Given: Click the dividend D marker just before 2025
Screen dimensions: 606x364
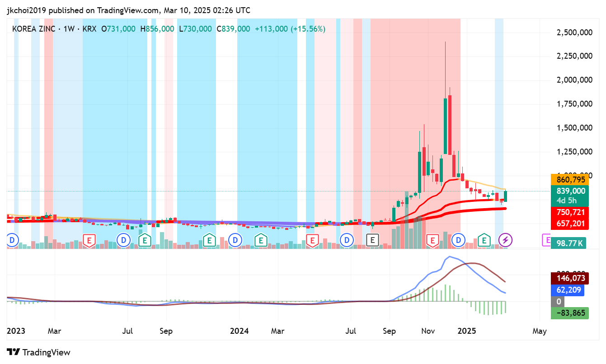Looking at the screenshot, I should [x=459, y=240].
